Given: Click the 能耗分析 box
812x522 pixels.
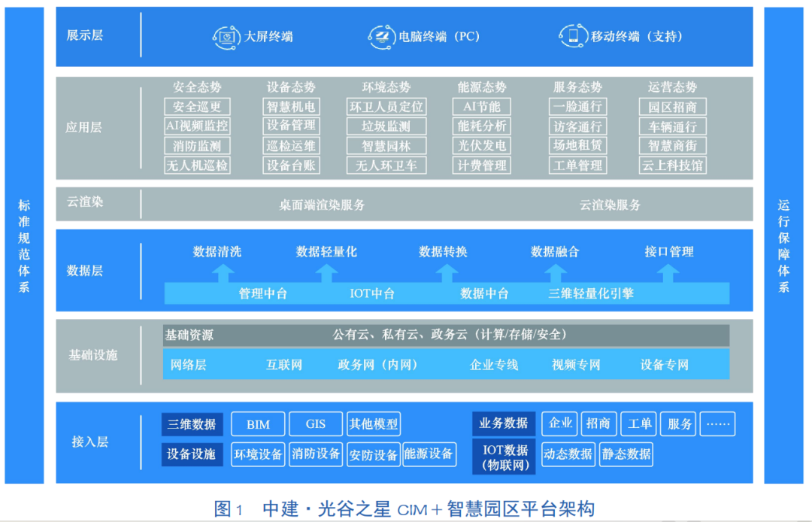Looking at the screenshot, I should pos(482,126).
